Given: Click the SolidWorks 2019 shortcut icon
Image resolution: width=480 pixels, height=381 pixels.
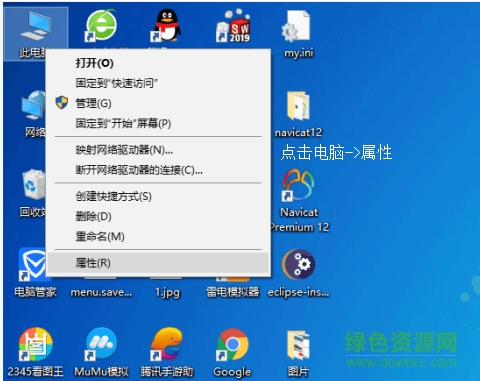Looking at the screenshot, I should click(x=233, y=26).
